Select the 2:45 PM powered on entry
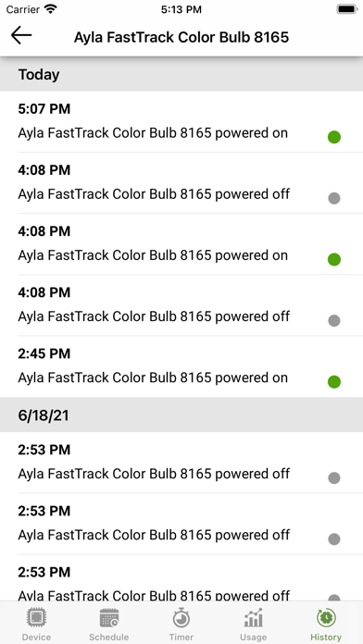 [181, 366]
